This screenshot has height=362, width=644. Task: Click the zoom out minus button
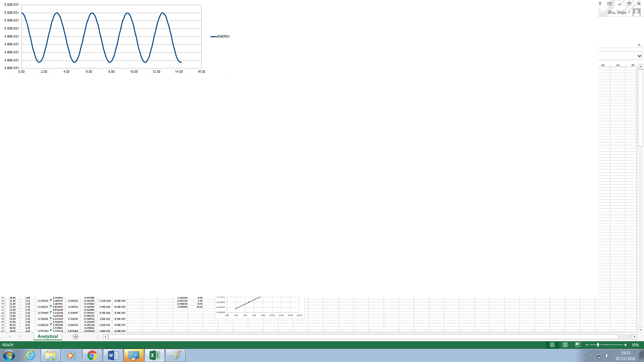[587, 345]
